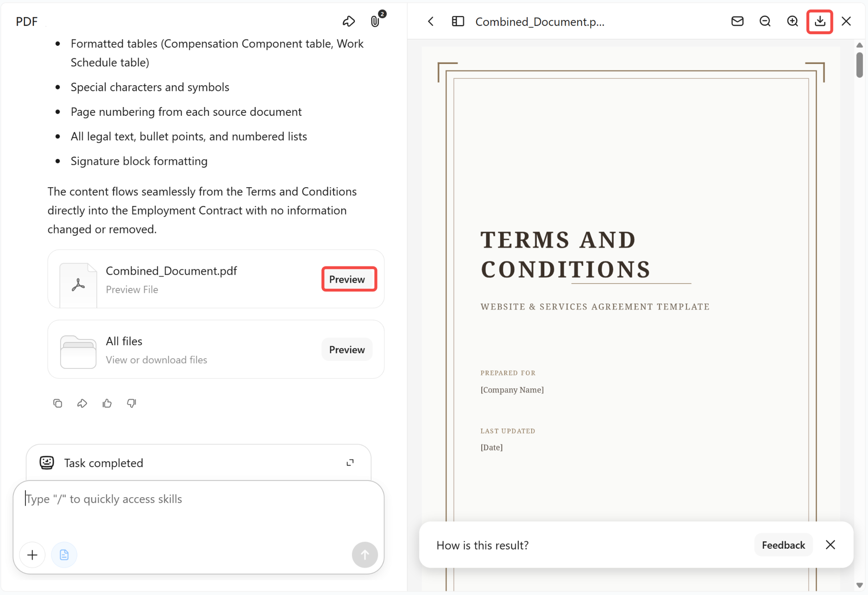Preview the All files folder
This screenshot has width=868, height=595.
click(x=347, y=349)
